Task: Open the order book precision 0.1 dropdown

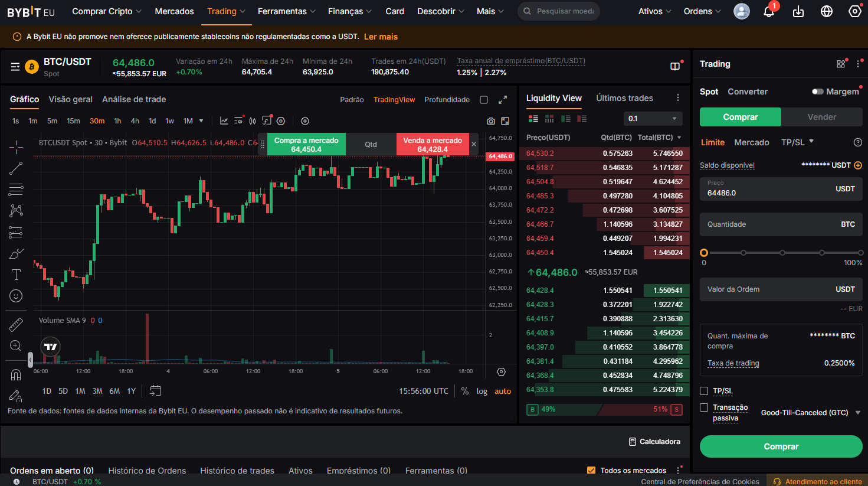Action: point(653,119)
